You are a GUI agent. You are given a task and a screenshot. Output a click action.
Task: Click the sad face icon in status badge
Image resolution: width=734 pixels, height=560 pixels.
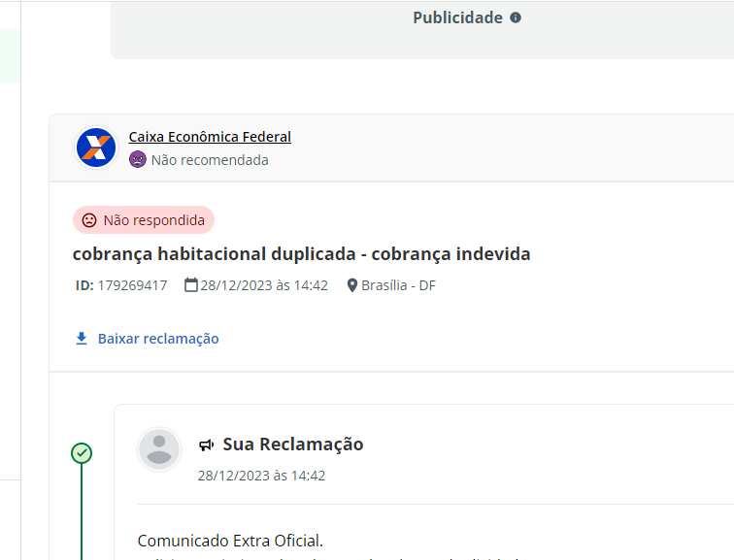tap(89, 220)
